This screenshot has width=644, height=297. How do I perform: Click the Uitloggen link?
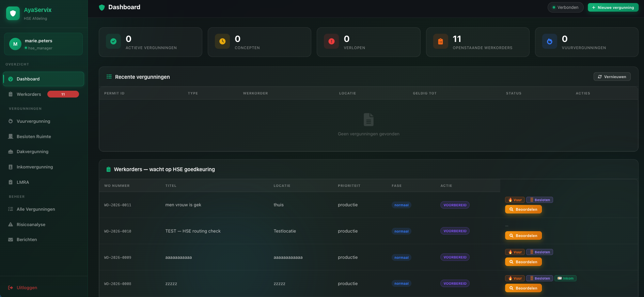[x=22, y=288]
